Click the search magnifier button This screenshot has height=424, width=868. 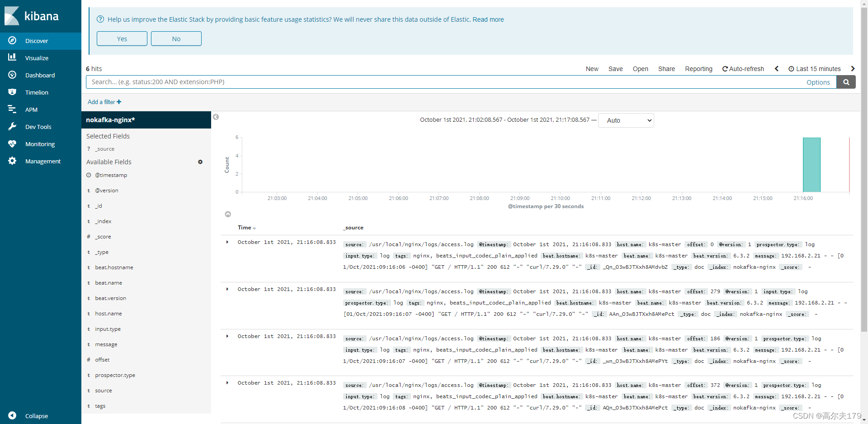(x=846, y=82)
